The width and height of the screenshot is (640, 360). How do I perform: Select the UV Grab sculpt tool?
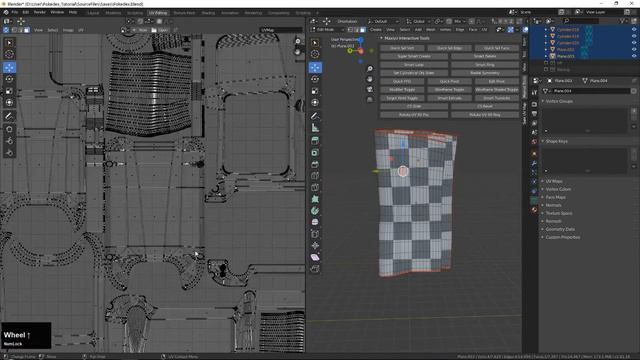pos(9,129)
